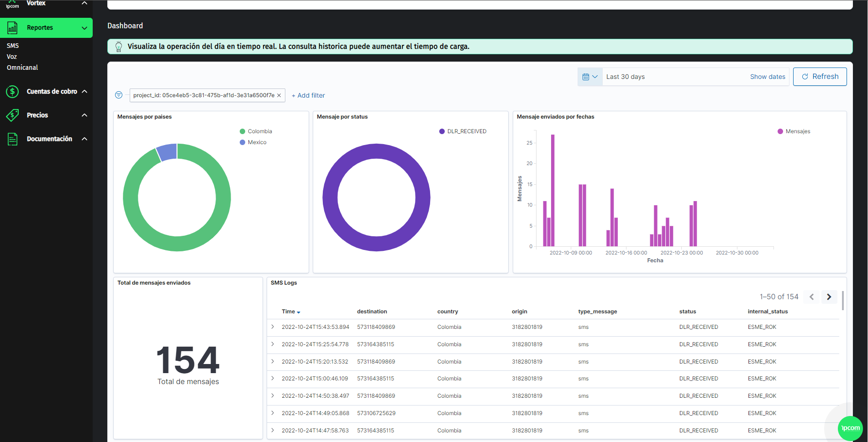Expand the 15:00:46.109 log row
Viewport: 868px width, 442px height.
273,378
